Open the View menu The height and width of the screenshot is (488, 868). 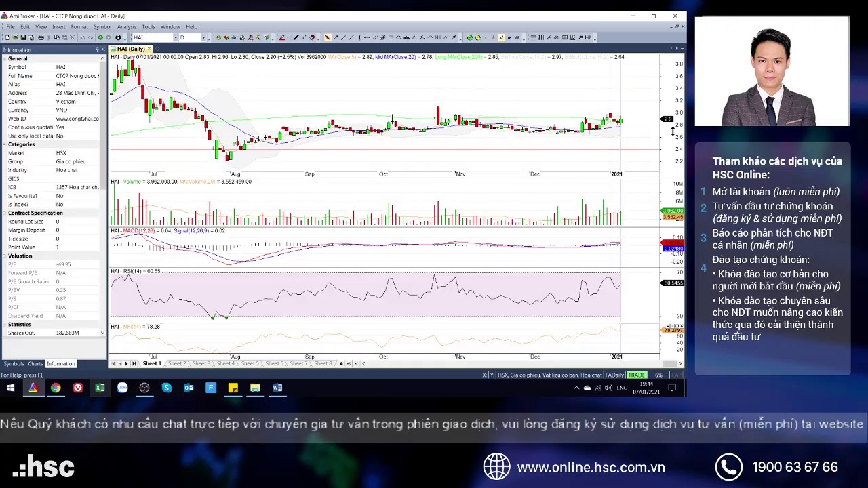pyautogui.click(x=41, y=27)
